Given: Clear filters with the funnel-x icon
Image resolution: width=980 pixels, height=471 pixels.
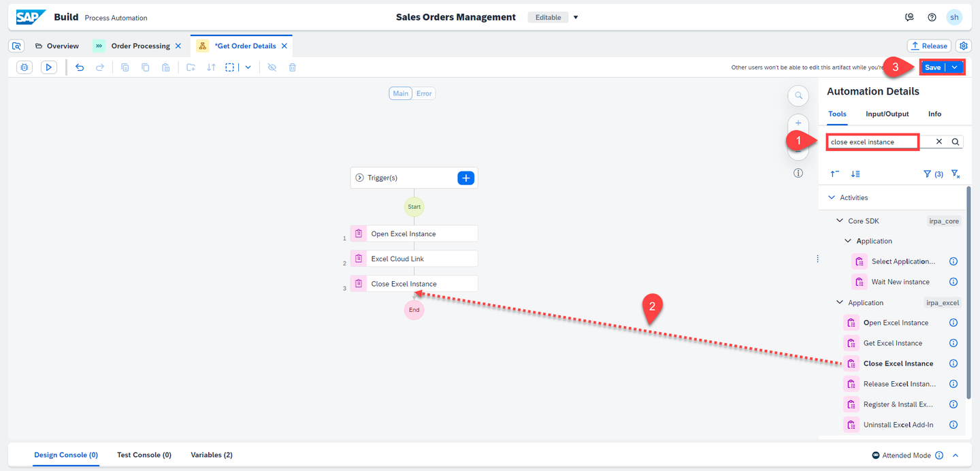Looking at the screenshot, I should point(955,174).
